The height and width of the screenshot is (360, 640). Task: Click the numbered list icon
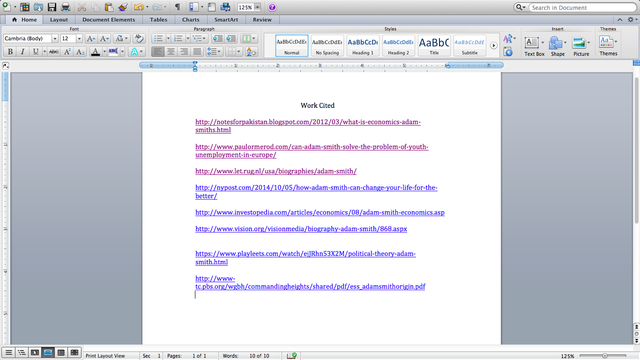click(x=178, y=38)
